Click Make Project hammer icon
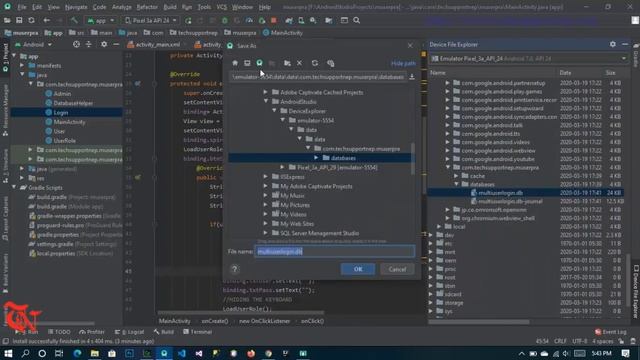 pos(74,20)
